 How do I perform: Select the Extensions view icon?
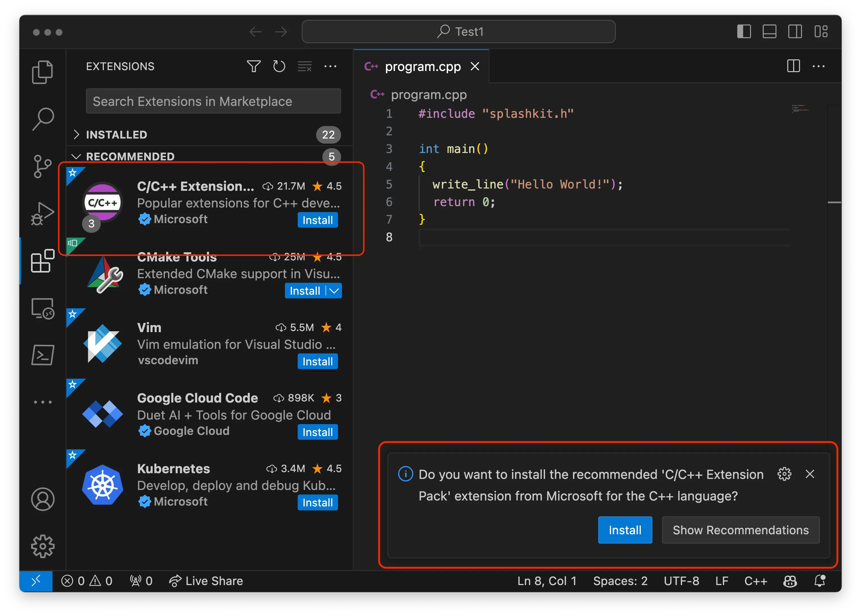tap(43, 261)
